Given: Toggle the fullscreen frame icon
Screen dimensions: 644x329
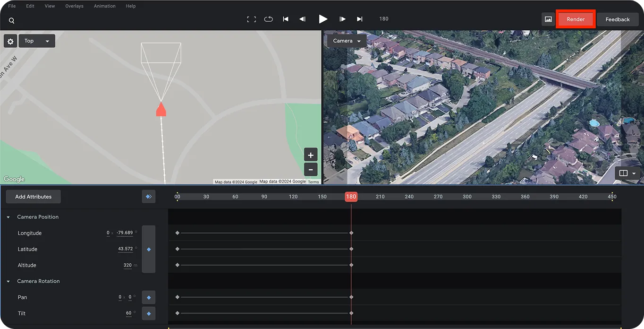Looking at the screenshot, I should pos(251,19).
